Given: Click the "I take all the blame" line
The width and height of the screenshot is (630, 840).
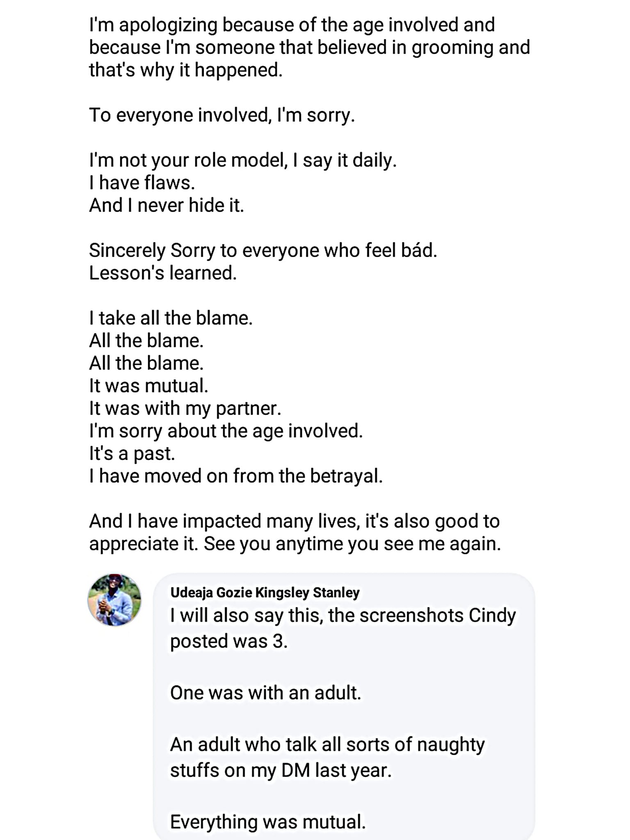Looking at the screenshot, I should point(171,318).
